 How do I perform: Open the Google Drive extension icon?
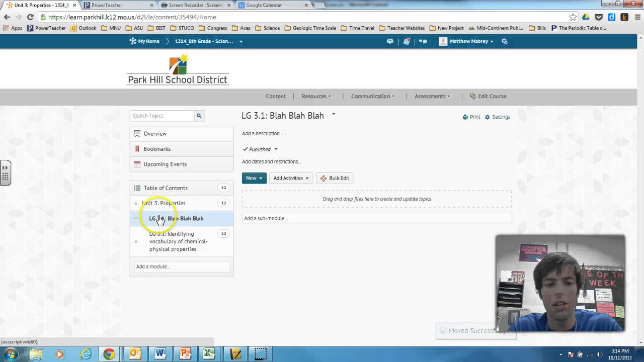coord(586,17)
